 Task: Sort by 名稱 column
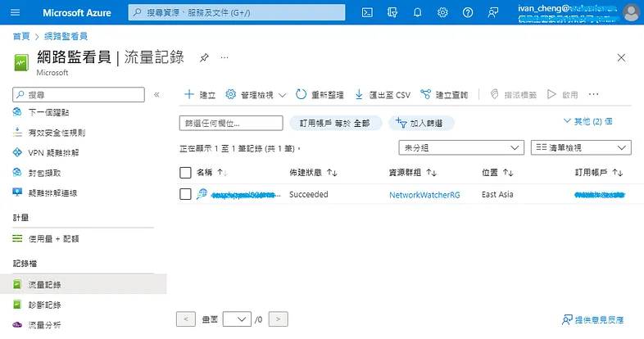[x=211, y=173]
